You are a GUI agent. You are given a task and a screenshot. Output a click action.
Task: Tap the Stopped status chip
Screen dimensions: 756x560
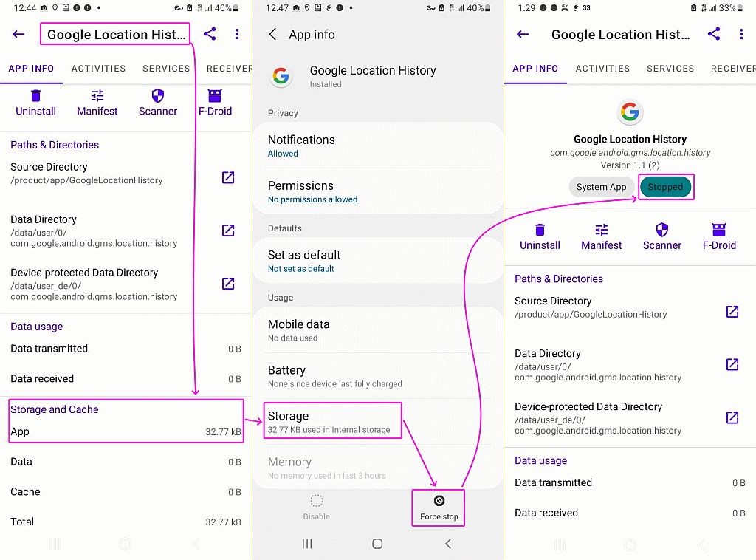[x=665, y=187]
